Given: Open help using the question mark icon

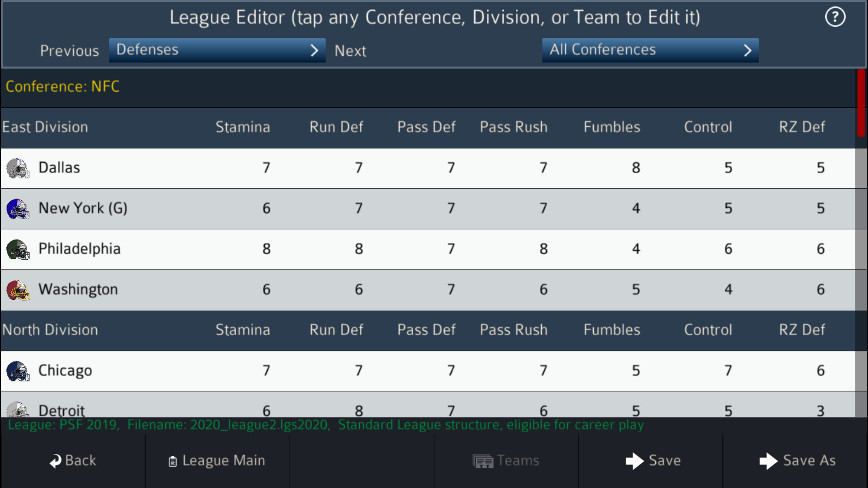Looking at the screenshot, I should coord(835,17).
